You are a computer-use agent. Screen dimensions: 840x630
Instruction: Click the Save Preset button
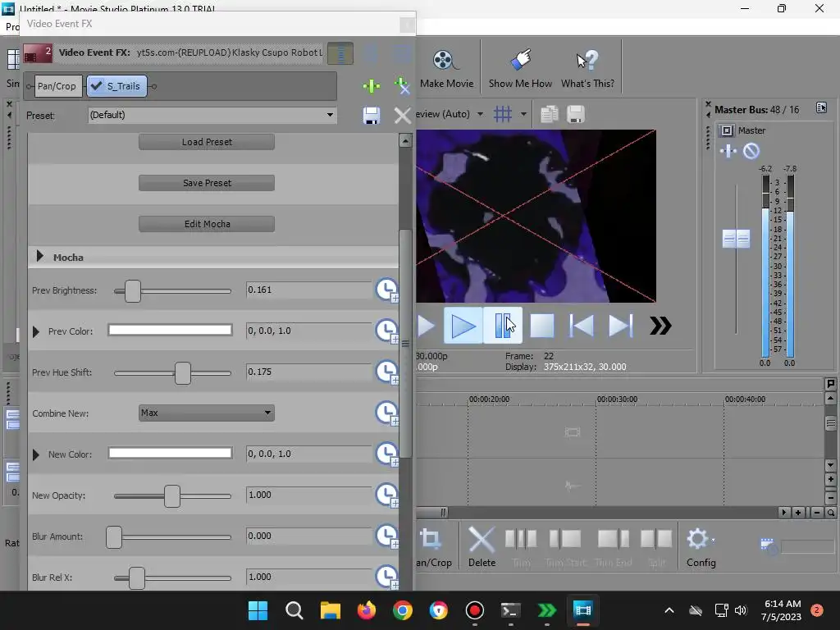(x=206, y=183)
